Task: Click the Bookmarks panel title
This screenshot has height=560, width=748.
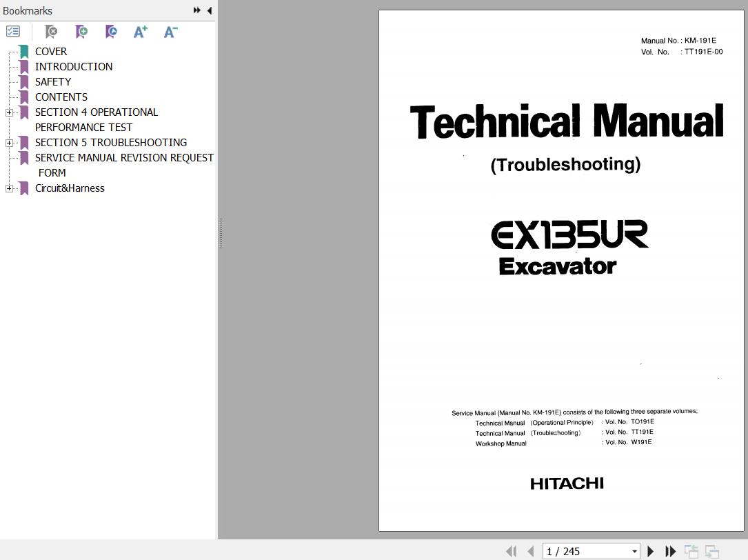Action: pyautogui.click(x=28, y=10)
